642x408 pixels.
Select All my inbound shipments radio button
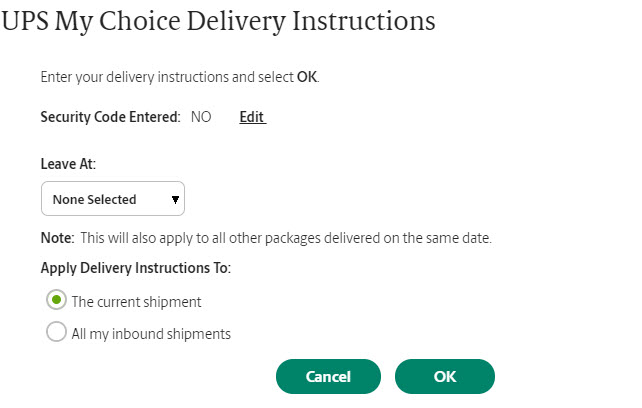point(57,331)
